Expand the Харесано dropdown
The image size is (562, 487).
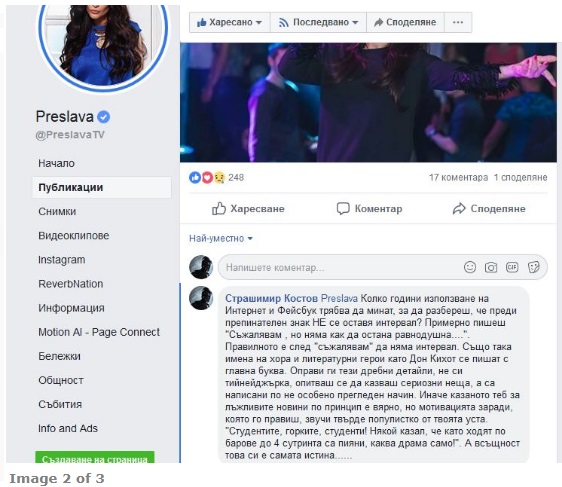[229, 22]
